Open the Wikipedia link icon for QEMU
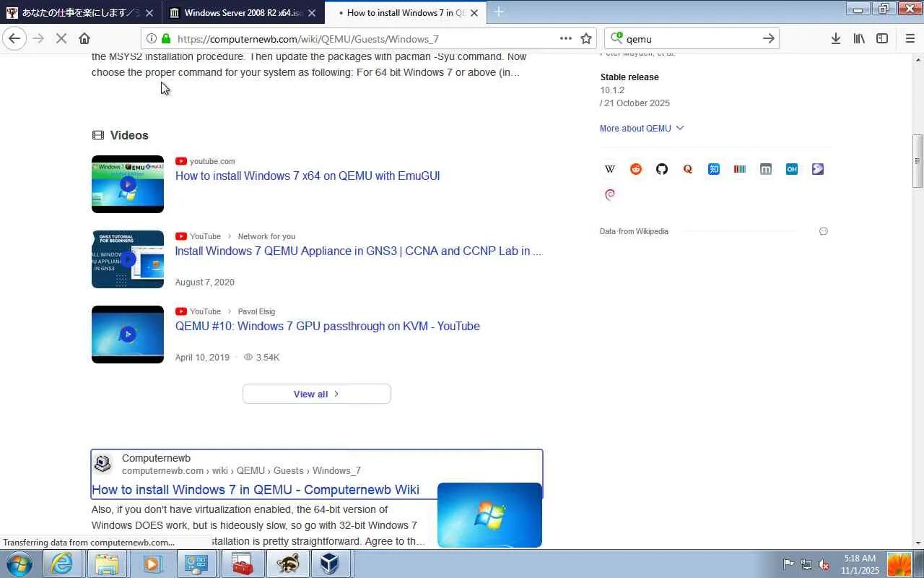 (610, 169)
